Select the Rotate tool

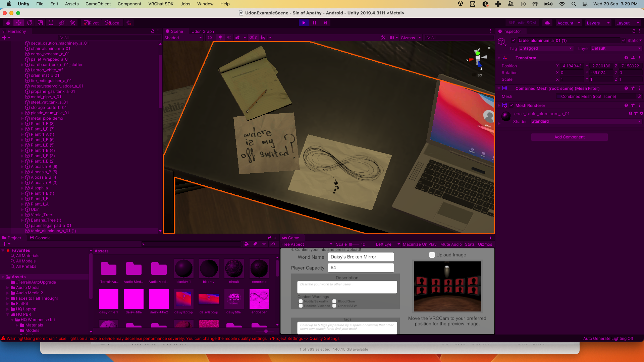(x=30, y=23)
